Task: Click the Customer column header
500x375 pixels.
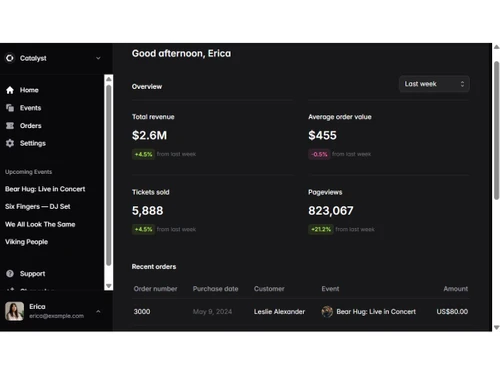Action: pyautogui.click(x=269, y=289)
